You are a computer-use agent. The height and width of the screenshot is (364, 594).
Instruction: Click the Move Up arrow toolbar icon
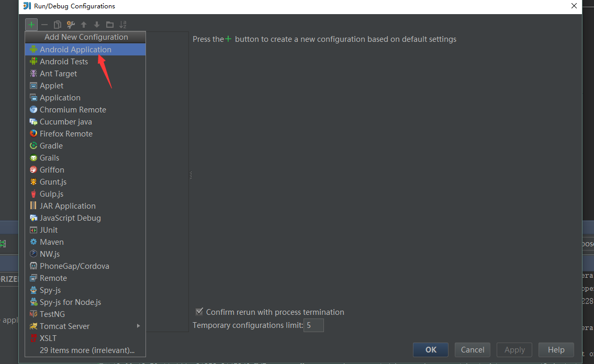click(84, 25)
